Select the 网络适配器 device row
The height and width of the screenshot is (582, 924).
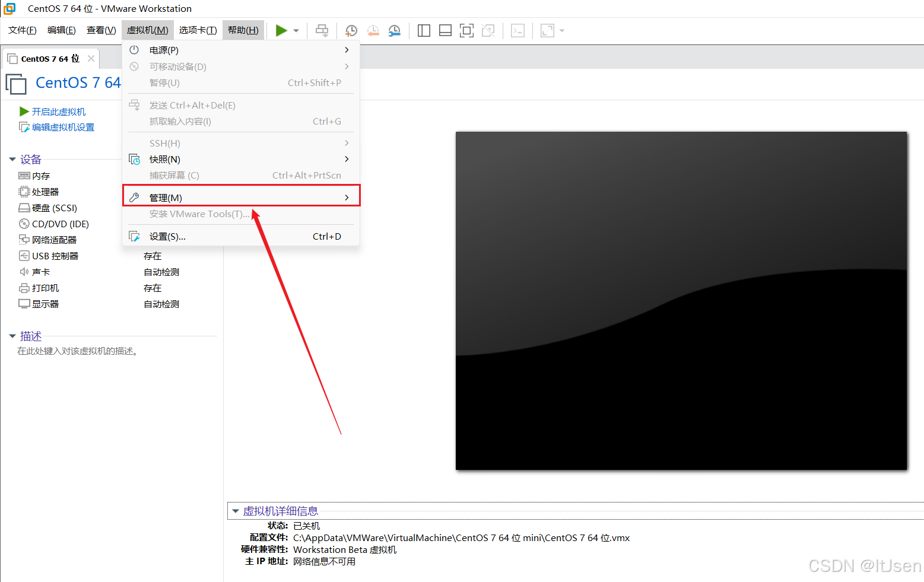click(47, 240)
